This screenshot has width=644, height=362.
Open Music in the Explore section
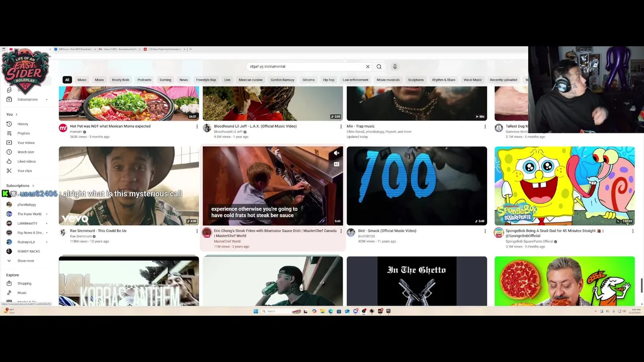(22, 293)
